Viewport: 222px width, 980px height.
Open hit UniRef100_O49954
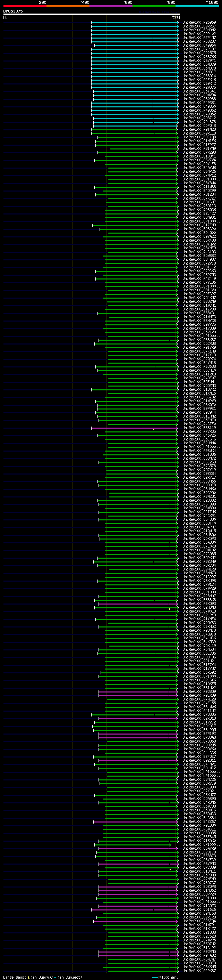pyautogui.click(x=199, y=45)
